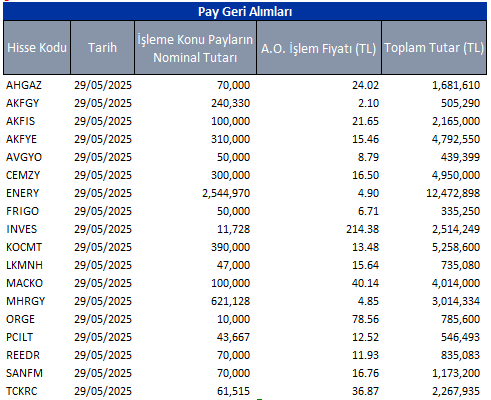The height and width of the screenshot is (400, 491).
Task: Select the TCKRC stock code cell
Action: click(22, 391)
